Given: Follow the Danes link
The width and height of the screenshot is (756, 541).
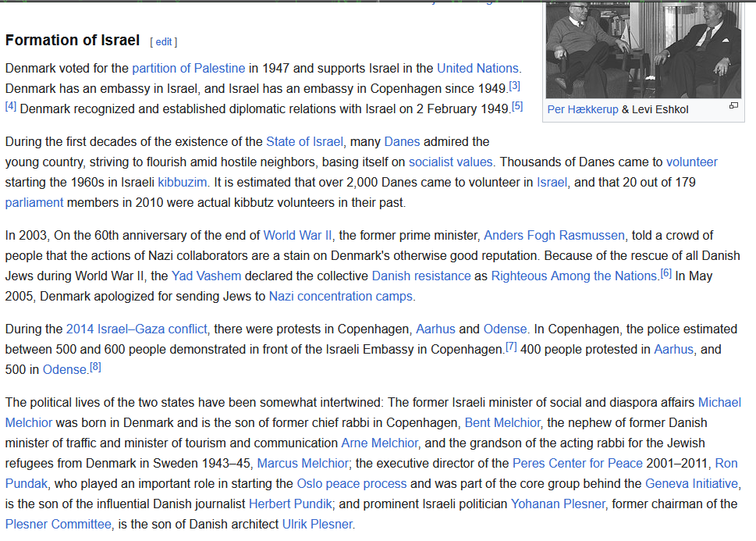Looking at the screenshot, I should click(x=402, y=142).
